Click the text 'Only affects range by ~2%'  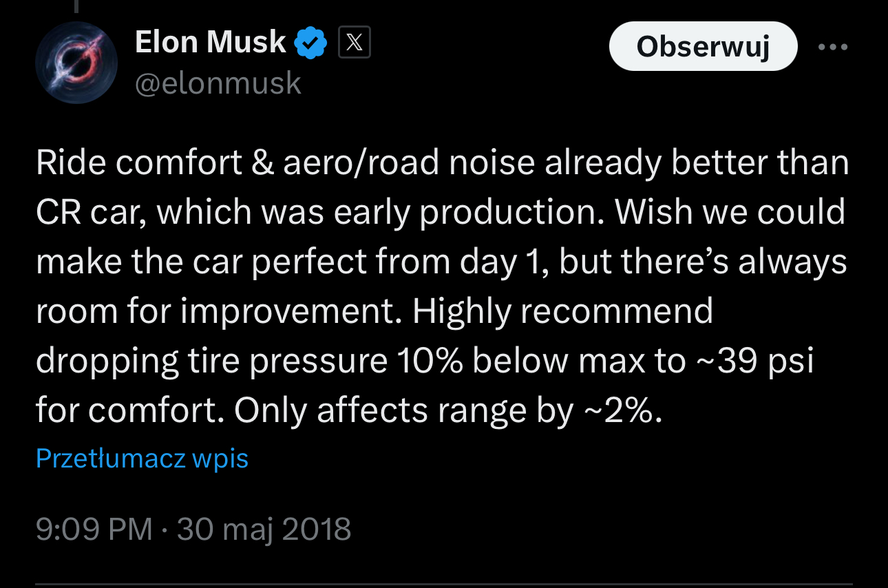point(447,412)
